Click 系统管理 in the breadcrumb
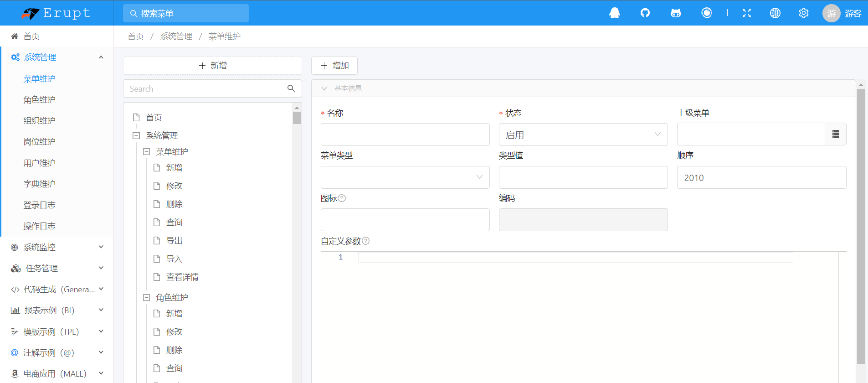This screenshot has height=383, width=868. coord(176,36)
